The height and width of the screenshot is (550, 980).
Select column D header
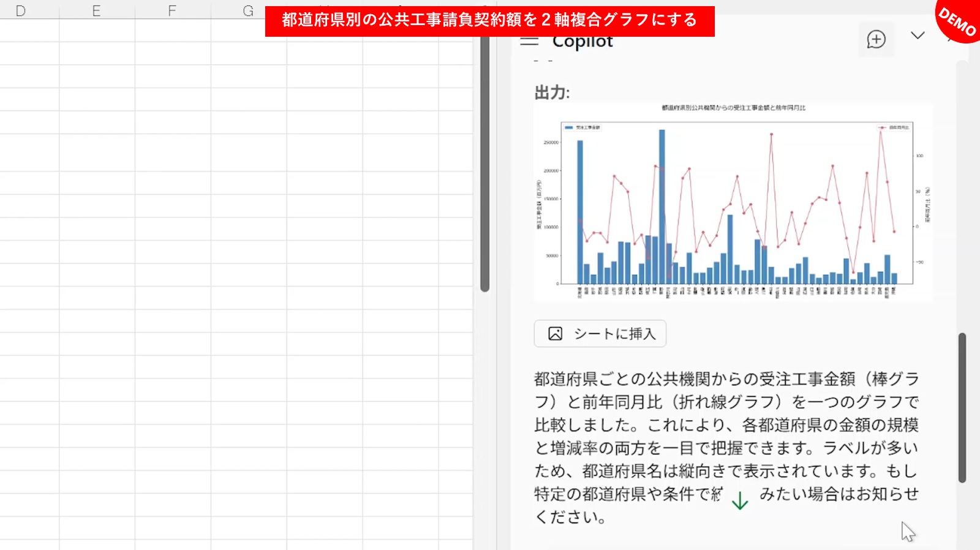tap(21, 10)
